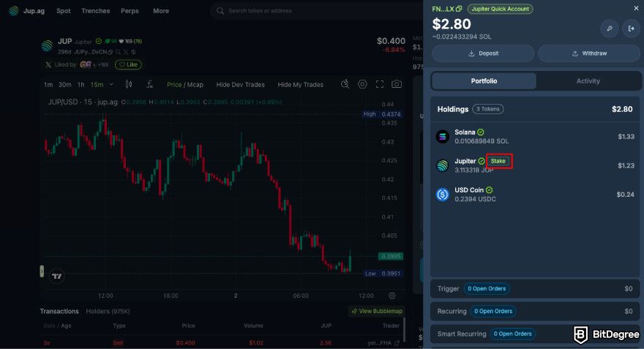Select the USD Coin holding row
The image size is (644, 349).
click(x=535, y=194)
